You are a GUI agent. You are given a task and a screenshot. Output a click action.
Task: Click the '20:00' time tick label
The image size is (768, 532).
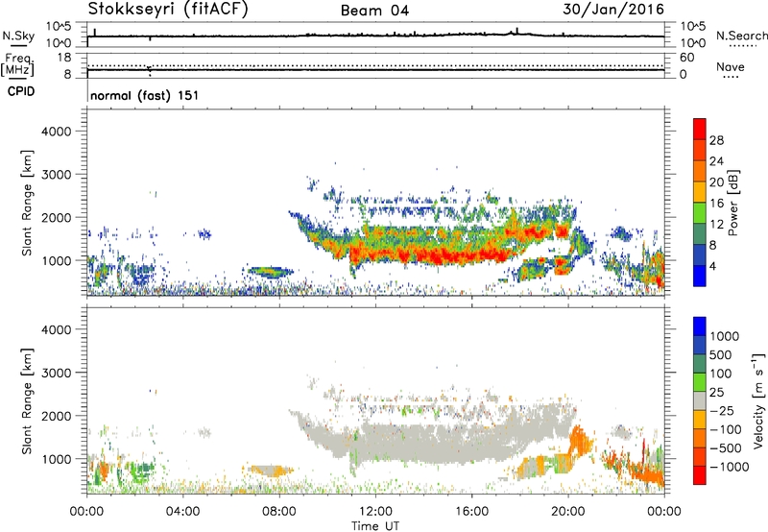tap(568, 512)
